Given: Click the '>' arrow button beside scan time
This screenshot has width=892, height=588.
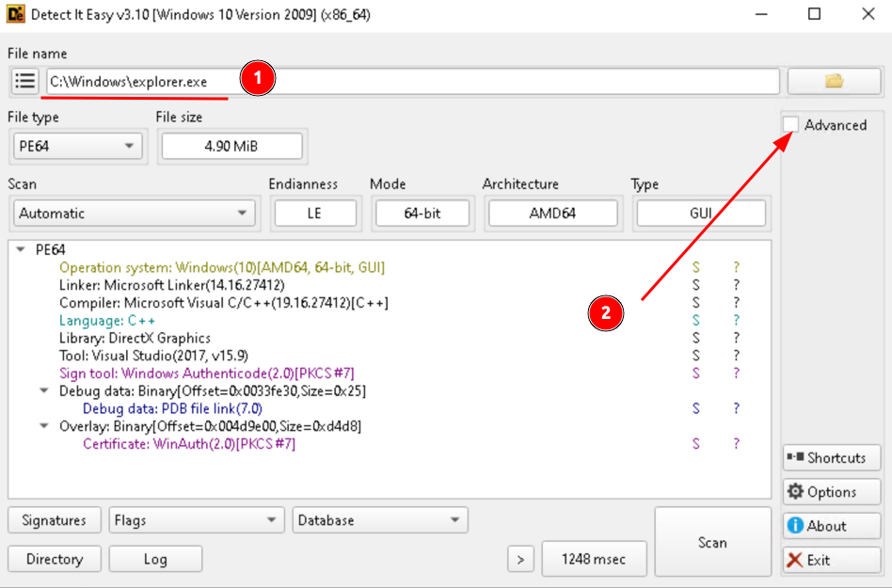Looking at the screenshot, I should point(520,560).
